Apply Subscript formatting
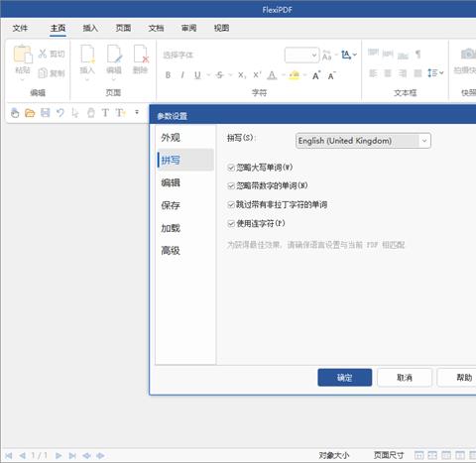The height and width of the screenshot is (463, 476). pyautogui.click(x=242, y=75)
